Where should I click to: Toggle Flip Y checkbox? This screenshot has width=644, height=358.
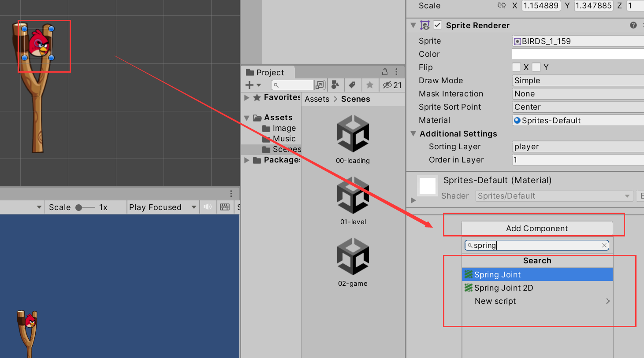click(536, 67)
